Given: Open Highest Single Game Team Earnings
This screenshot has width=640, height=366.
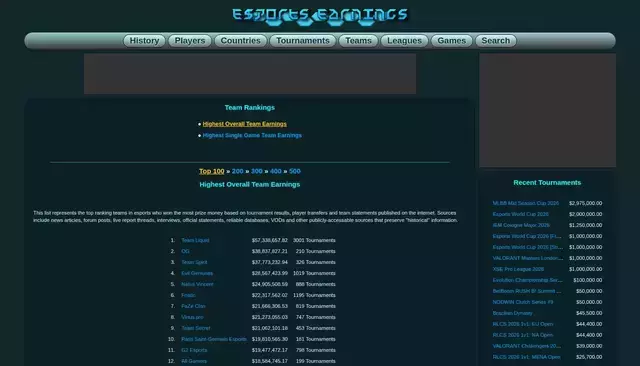Looking at the screenshot, I should click(x=252, y=135).
